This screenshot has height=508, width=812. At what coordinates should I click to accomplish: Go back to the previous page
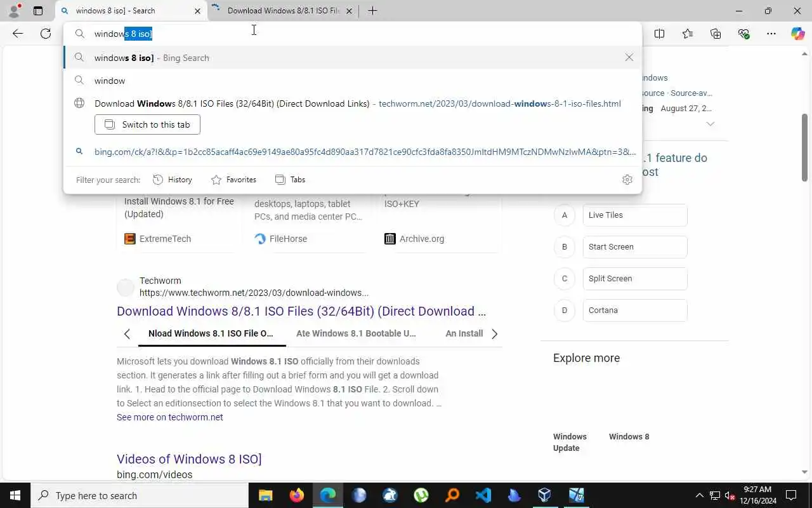(18, 34)
